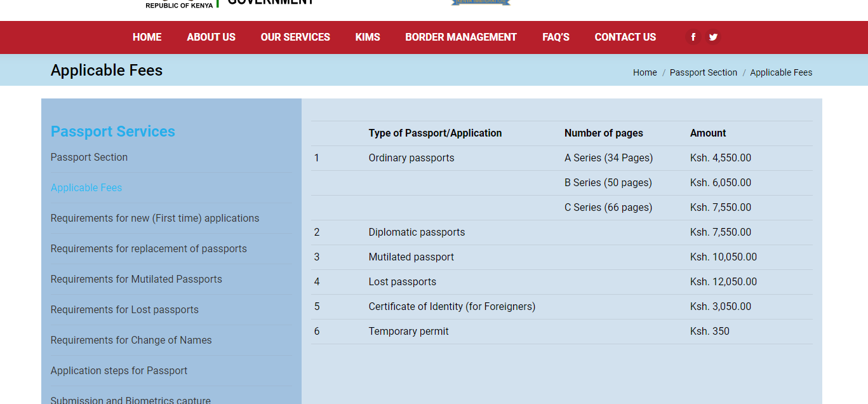Click the Ksh. 3,050.00 amount

(721, 306)
